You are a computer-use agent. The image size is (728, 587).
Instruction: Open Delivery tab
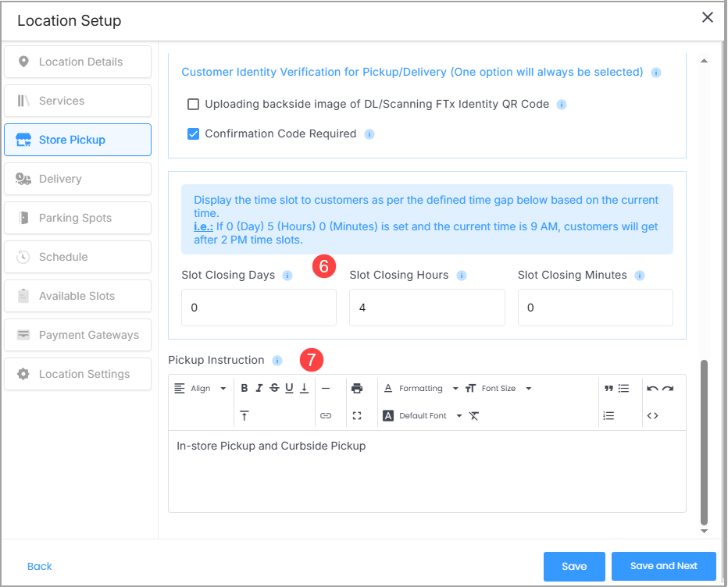(78, 179)
